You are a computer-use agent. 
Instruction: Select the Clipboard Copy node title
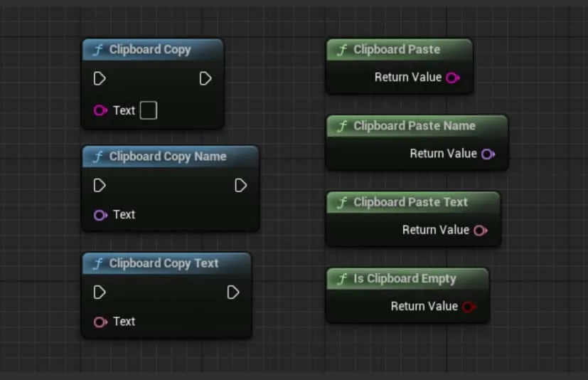(150, 50)
